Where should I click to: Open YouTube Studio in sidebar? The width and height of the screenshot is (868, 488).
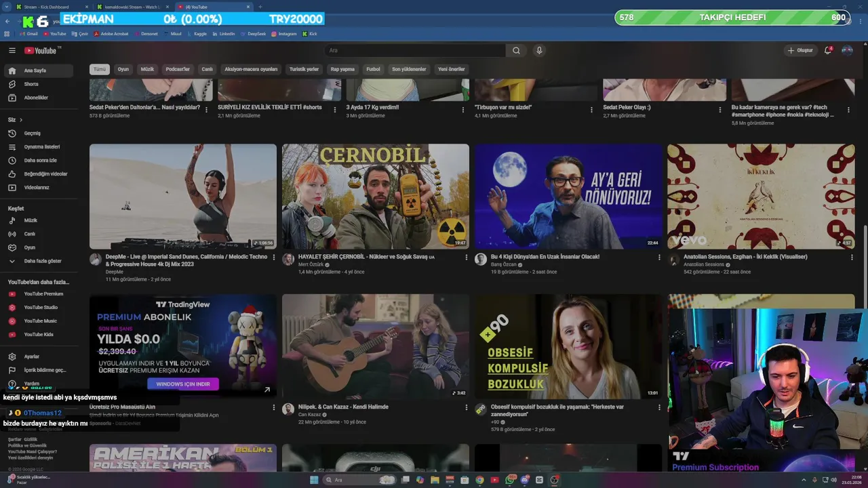38,307
